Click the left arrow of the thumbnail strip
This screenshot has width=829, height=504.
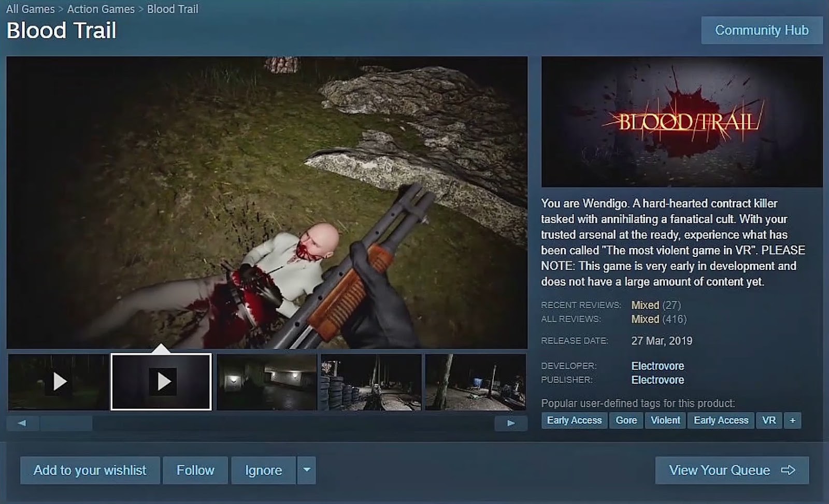(x=22, y=423)
